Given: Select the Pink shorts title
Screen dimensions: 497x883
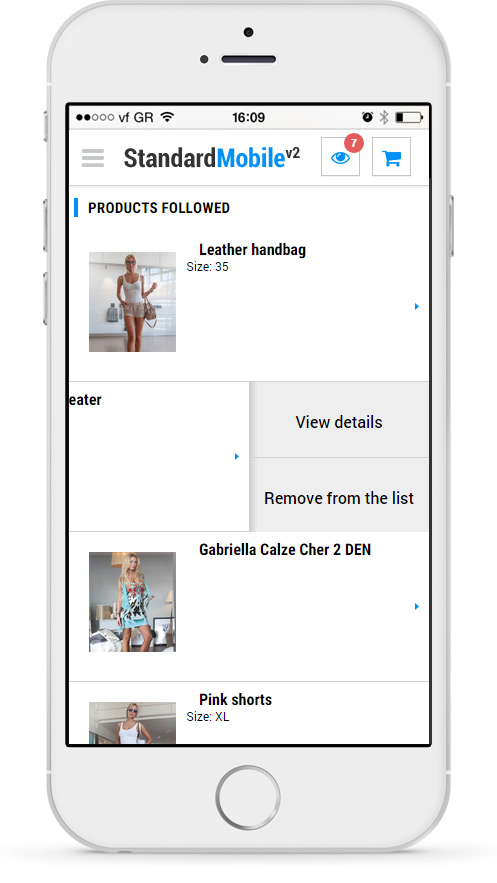Looking at the screenshot, I should click(x=235, y=699).
